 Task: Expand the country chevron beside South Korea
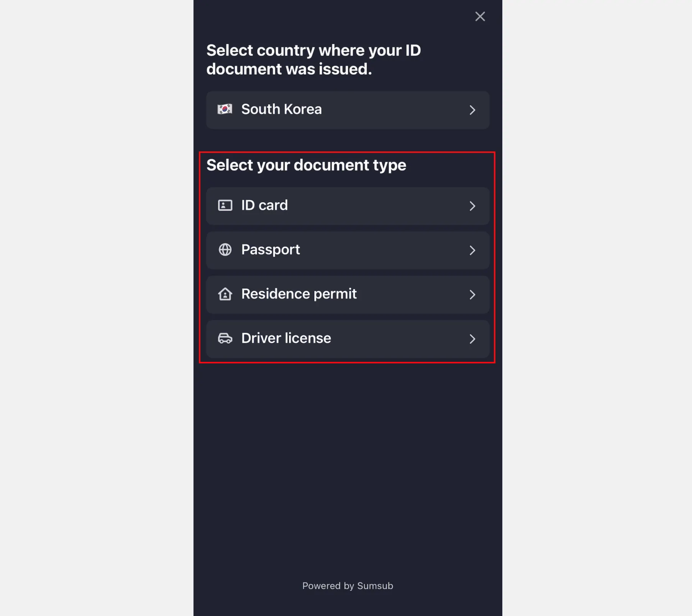click(x=472, y=110)
